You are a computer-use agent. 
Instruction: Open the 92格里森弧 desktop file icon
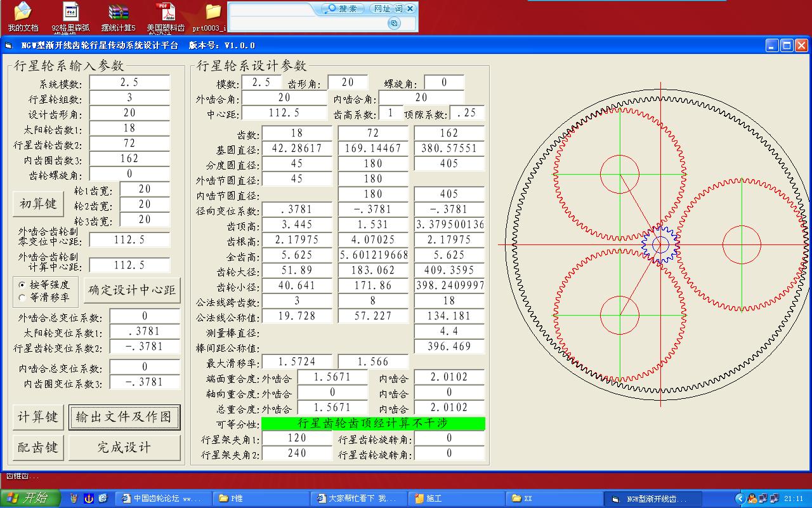(70, 15)
